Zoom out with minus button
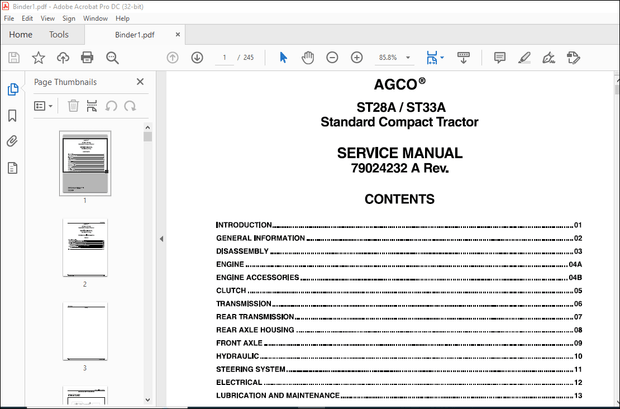 click(332, 58)
